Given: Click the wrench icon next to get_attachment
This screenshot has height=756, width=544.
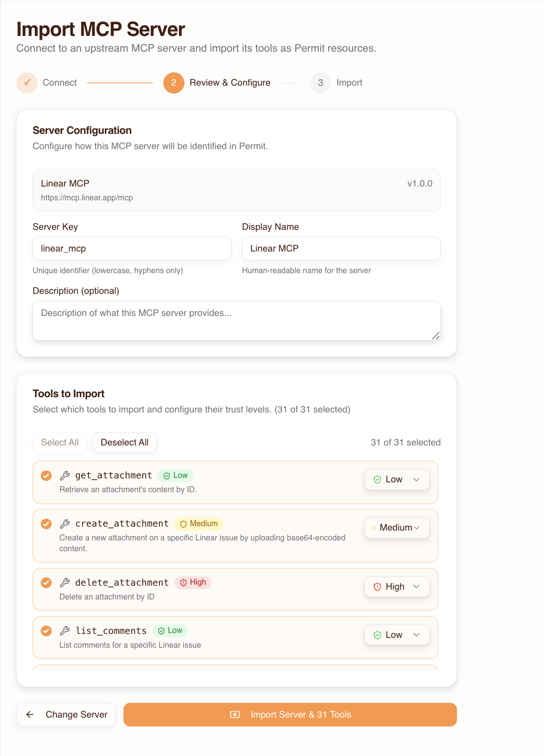Looking at the screenshot, I should coord(64,475).
